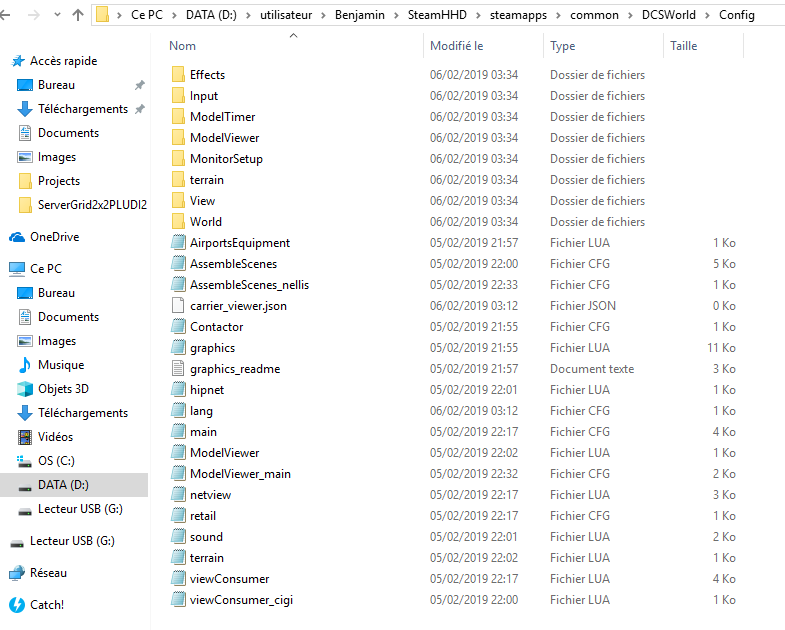
Task: Select the terrain folder name
Action: (207, 180)
